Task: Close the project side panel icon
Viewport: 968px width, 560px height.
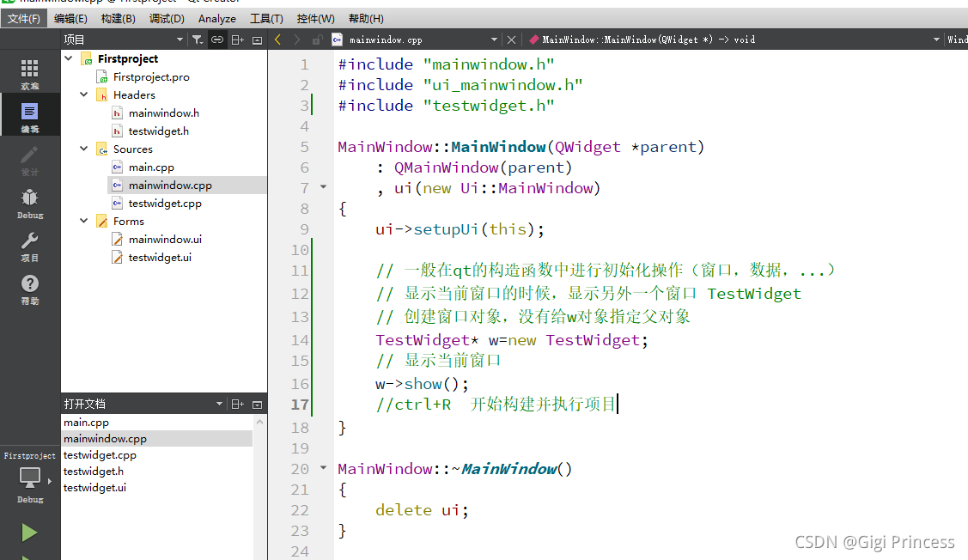Action: (x=258, y=40)
